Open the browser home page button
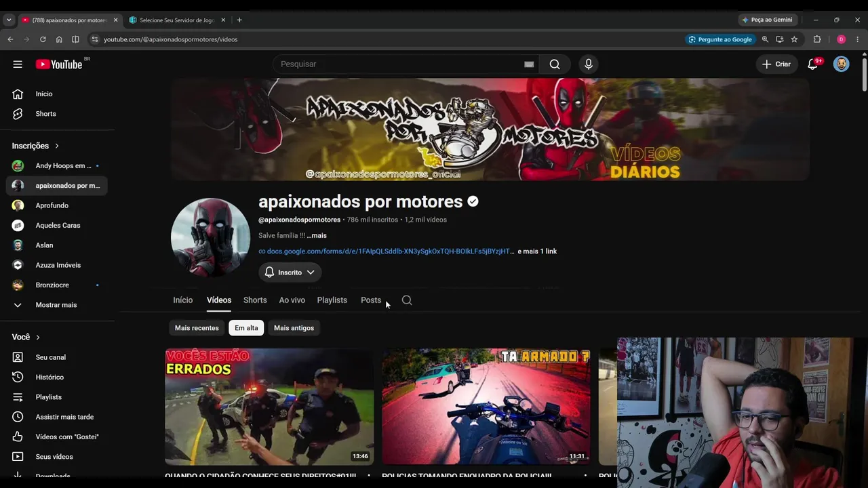 click(59, 39)
